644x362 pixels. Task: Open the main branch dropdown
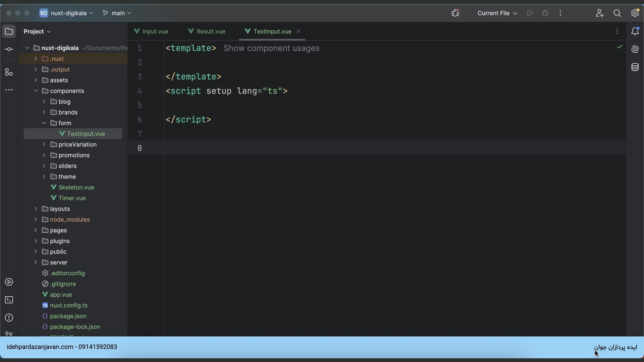117,13
